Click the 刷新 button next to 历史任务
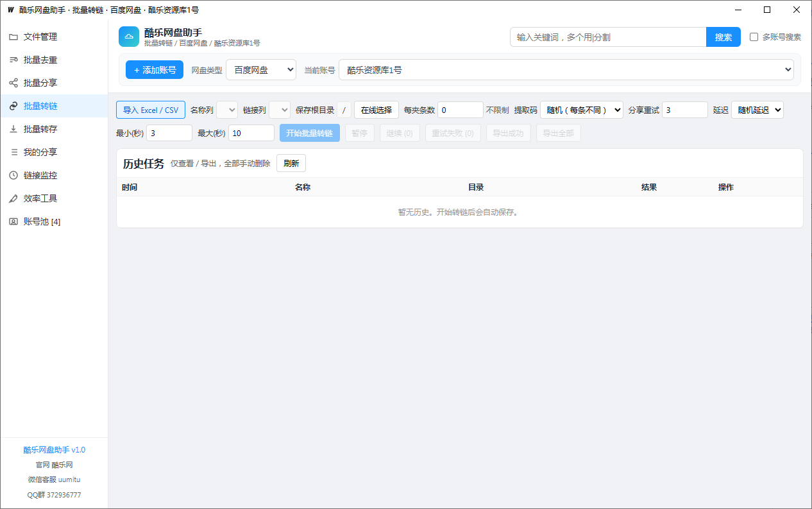Screen dimensions: 812x509 point(291,163)
